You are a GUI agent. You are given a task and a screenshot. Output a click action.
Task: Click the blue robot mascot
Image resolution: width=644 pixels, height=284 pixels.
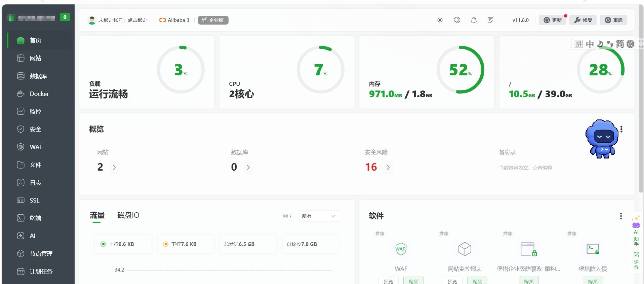[x=602, y=139]
